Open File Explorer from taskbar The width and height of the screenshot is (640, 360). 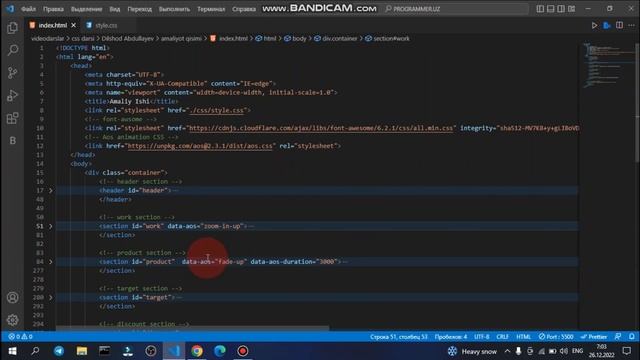(82, 351)
